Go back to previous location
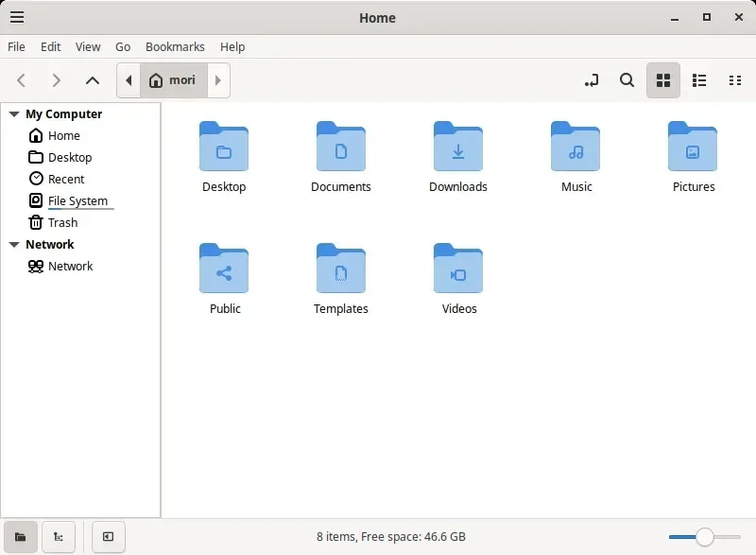 click(21, 80)
